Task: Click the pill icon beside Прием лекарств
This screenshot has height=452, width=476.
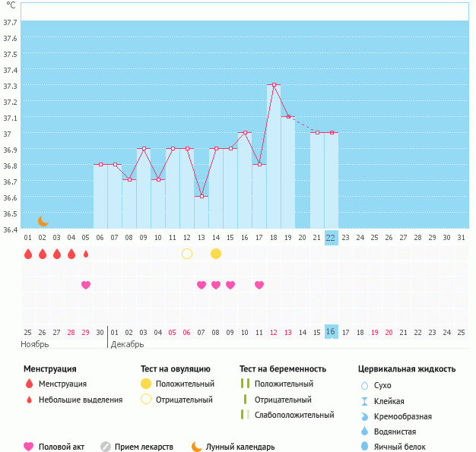Action: pyautogui.click(x=106, y=447)
